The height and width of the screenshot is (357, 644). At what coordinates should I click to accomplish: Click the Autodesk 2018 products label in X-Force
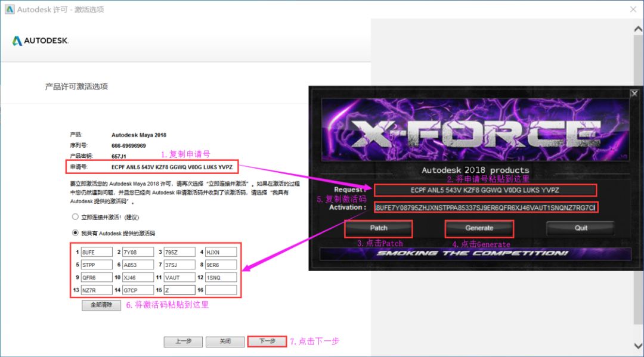(475, 170)
